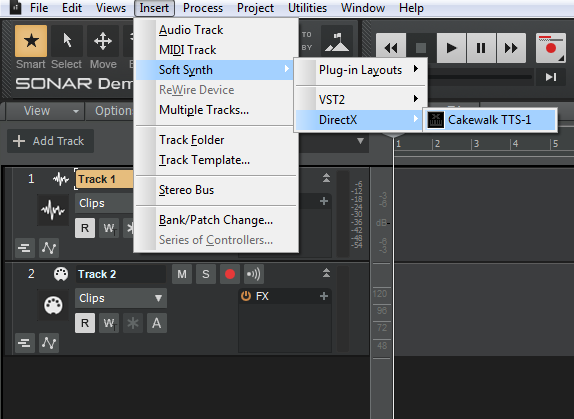Choose Track Template... menu item

tap(216, 160)
